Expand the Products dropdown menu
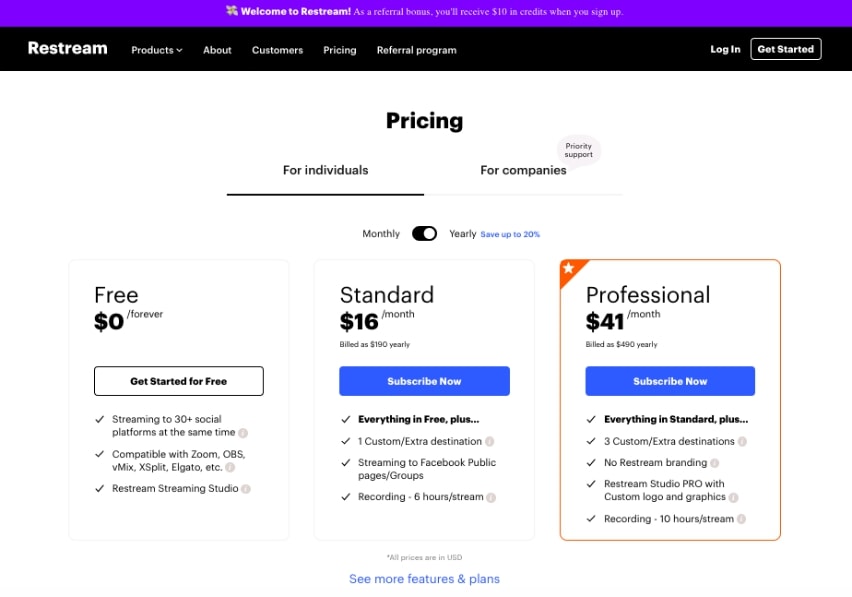This screenshot has width=852, height=597. point(156,50)
